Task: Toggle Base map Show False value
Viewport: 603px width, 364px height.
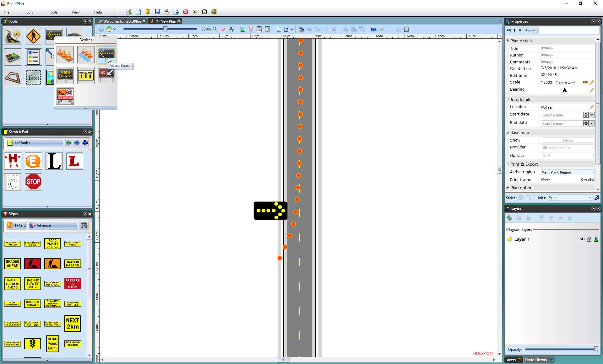Action: pyautogui.click(x=567, y=140)
